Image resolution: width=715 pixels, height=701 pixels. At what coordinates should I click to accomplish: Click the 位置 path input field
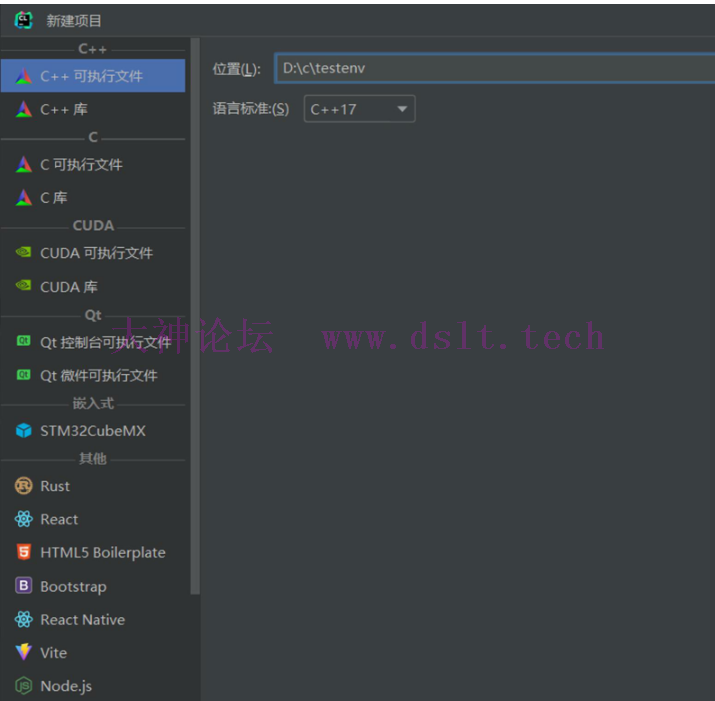click(x=495, y=68)
